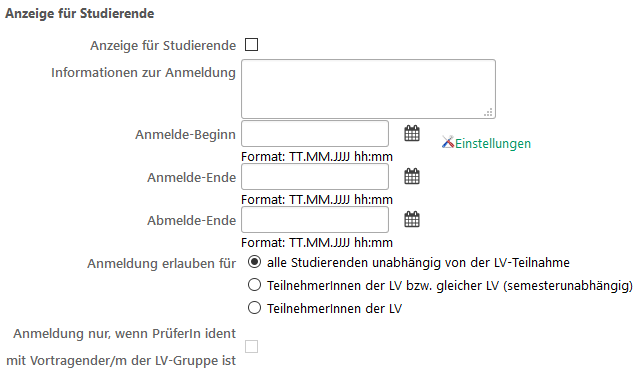Tick the PrüferIn ident mit Vortragender checkbox
The height and width of the screenshot is (374, 640).
click(251, 347)
